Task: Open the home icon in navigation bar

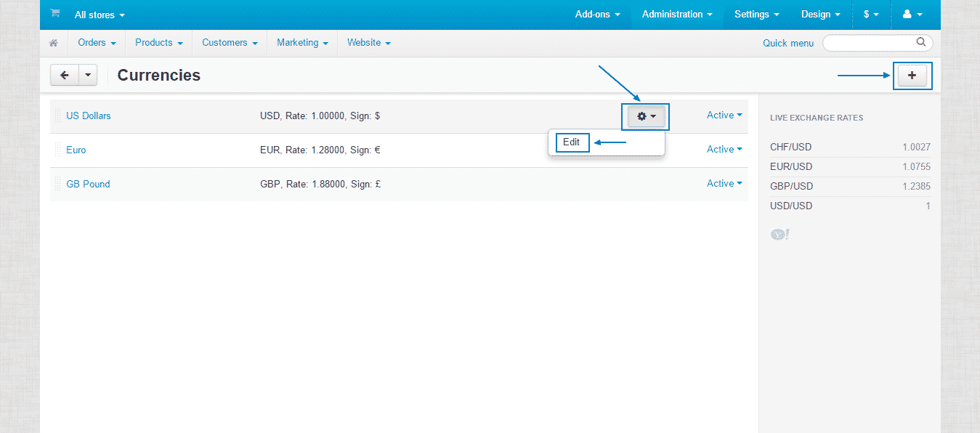Action: (x=53, y=43)
